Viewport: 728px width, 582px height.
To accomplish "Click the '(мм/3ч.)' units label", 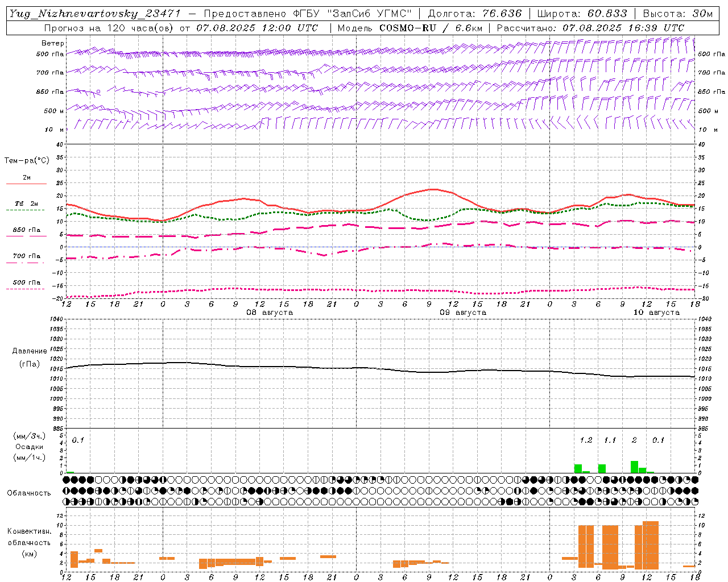I will (30, 436).
